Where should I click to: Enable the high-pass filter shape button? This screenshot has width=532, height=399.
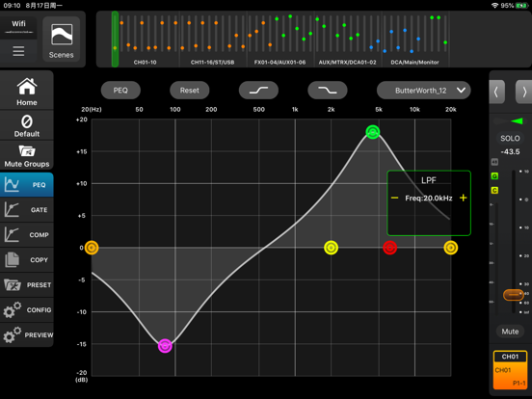[258, 91]
